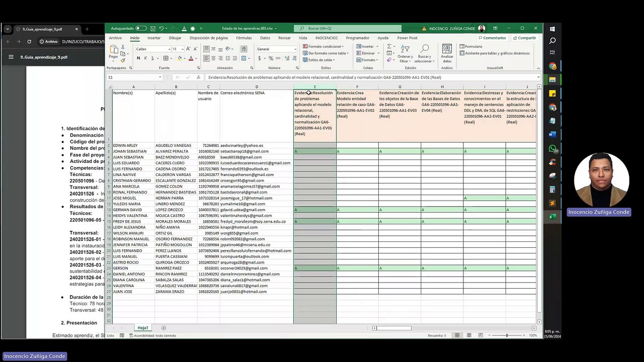The width and height of the screenshot is (644, 362).
Task: Toggle underline with the S button
Action: tap(152, 58)
